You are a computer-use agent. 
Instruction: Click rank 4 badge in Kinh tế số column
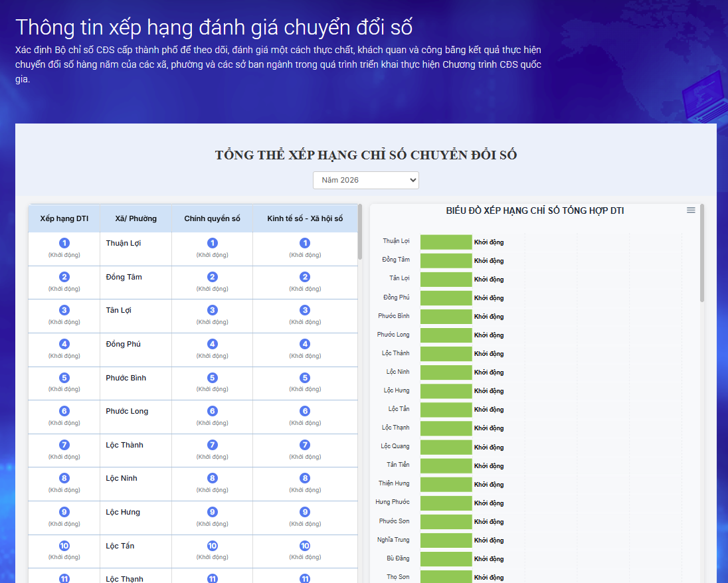[x=305, y=344]
